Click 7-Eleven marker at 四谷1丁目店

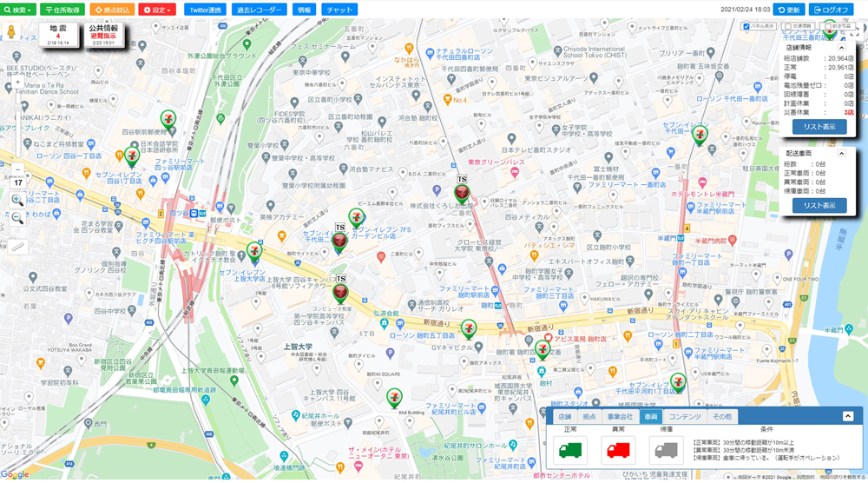(x=132, y=157)
